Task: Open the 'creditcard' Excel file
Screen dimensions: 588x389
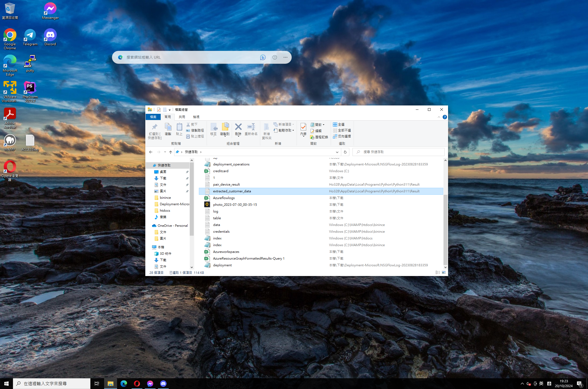Action: click(220, 171)
